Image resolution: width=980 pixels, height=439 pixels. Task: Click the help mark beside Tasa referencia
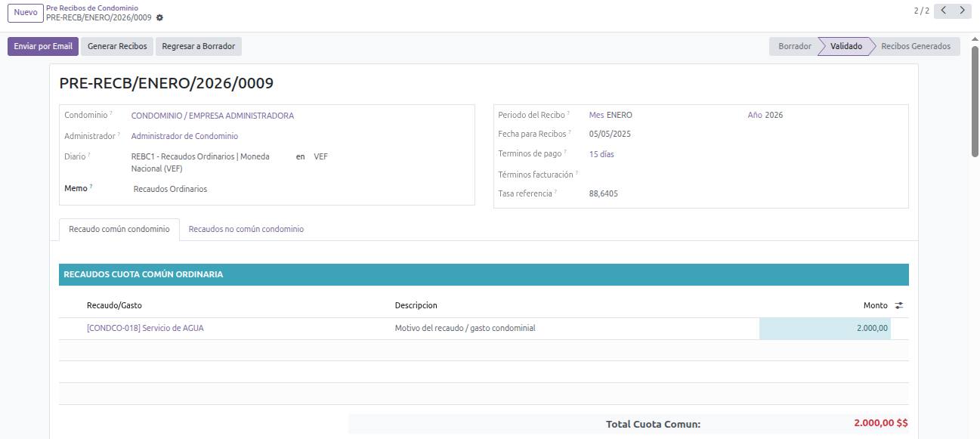555,192
